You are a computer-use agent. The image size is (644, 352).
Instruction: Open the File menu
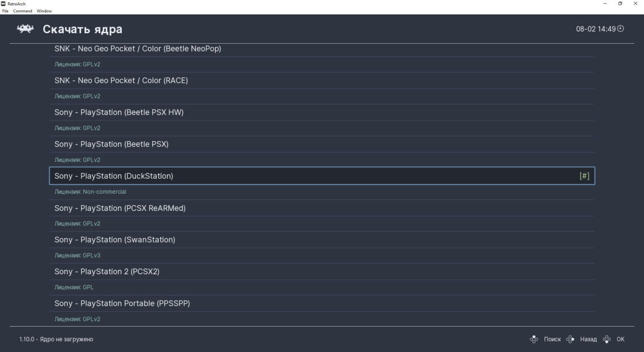coord(6,11)
